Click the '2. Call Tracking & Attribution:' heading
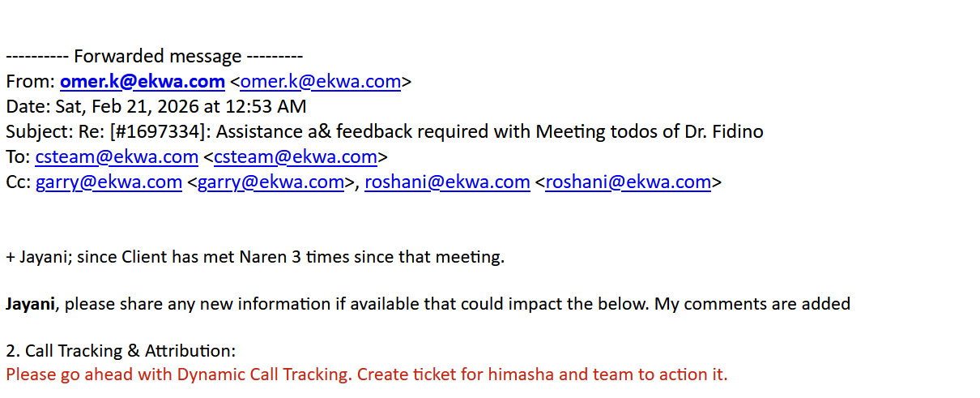 tap(121, 351)
